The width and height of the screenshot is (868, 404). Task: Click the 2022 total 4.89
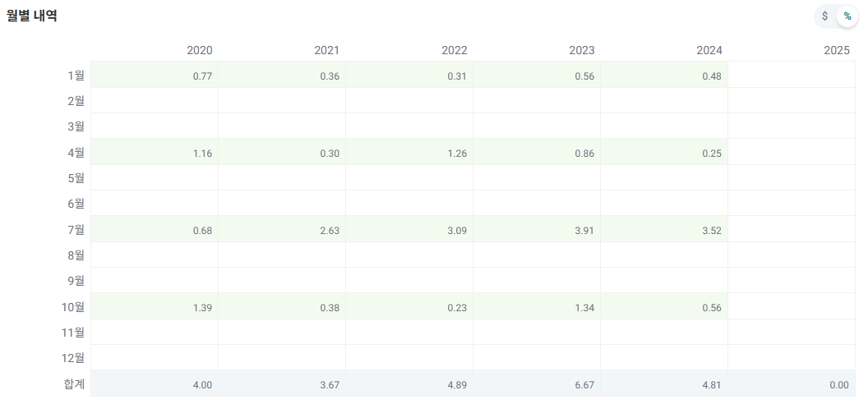click(x=457, y=385)
